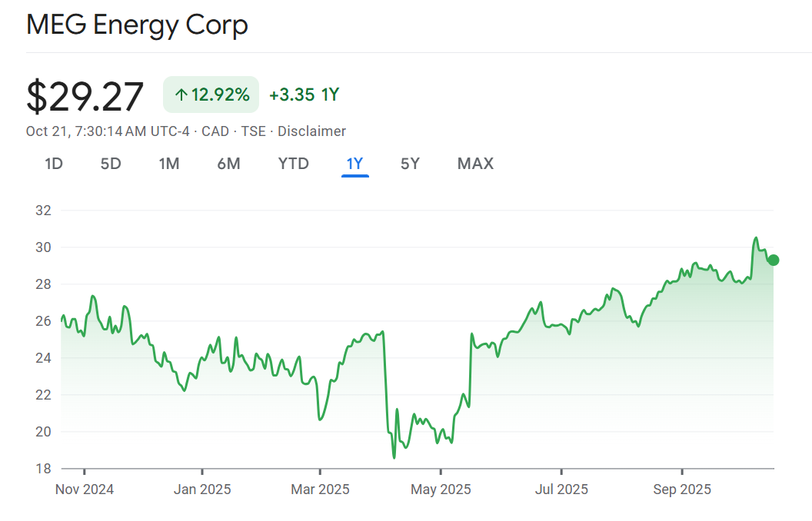Click the Mar 2025 x-axis label
The image size is (812, 521).
pos(321,489)
